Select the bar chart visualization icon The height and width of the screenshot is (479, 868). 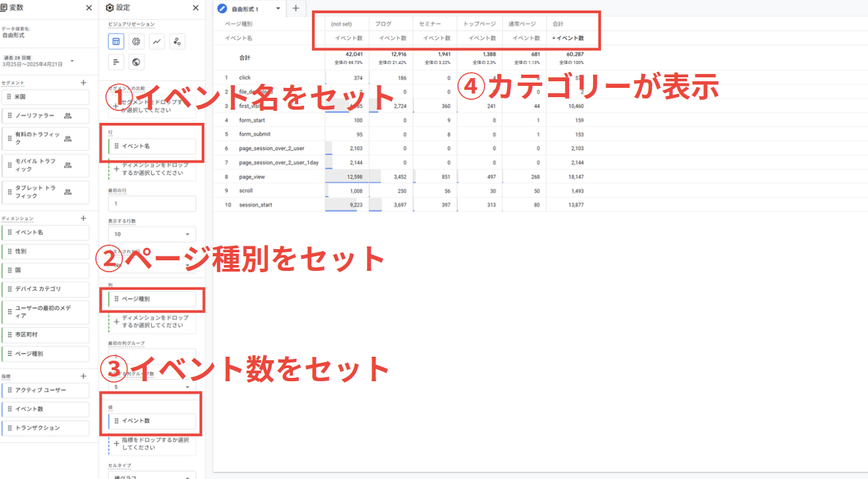(x=116, y=62)
